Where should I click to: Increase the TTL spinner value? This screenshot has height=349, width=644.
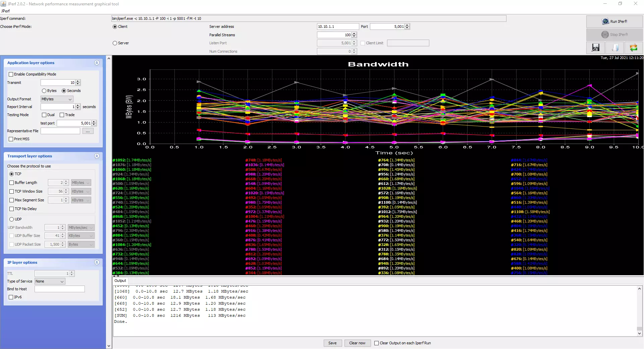tap(71, 272)
